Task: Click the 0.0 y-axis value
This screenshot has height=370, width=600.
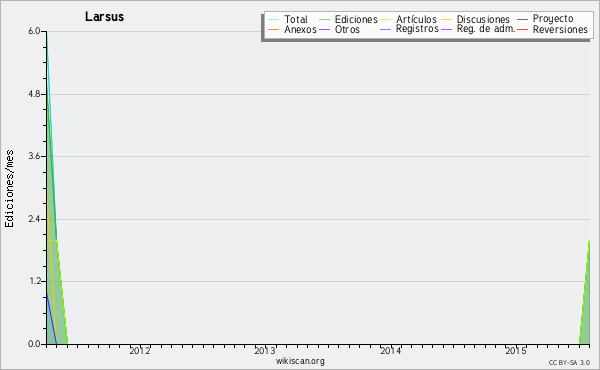Action: (34, 344)
